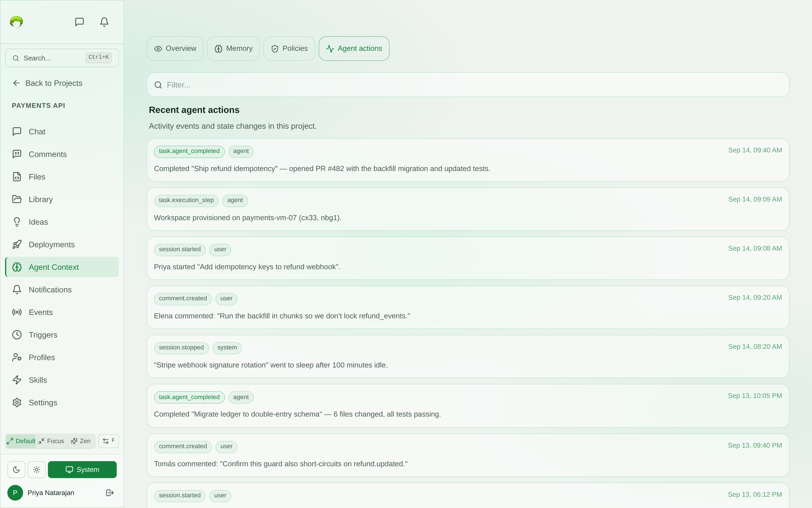Click timestamp Sep 14, 09:40 AM
The width and height of the screenshot is (812, 508).
(755, 150)
